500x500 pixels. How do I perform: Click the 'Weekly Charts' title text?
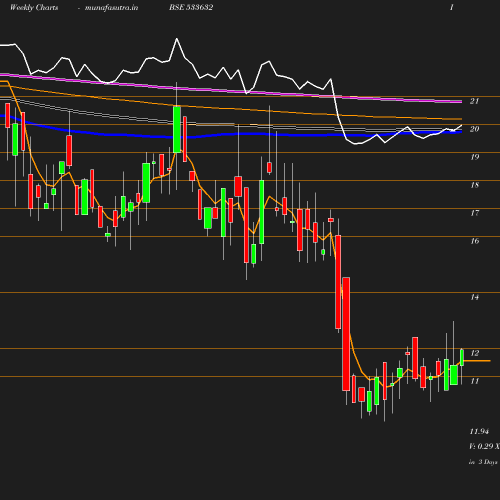point(34,7)
